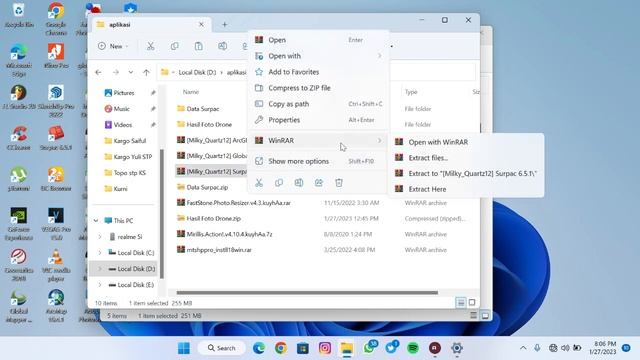Open Pictures in the sidebar
The image size is (640, 360).
point(124,93)
